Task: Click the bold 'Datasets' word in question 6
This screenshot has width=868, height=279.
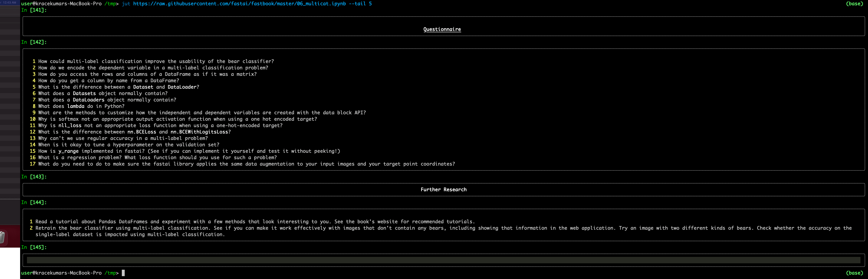Action: [x=84, y=93]
